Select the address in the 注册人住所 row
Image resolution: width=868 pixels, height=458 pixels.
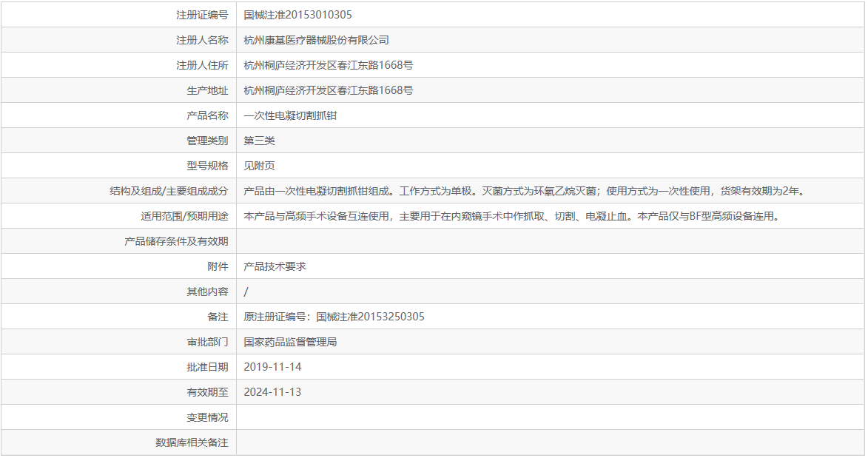click(x=329, y=65)
